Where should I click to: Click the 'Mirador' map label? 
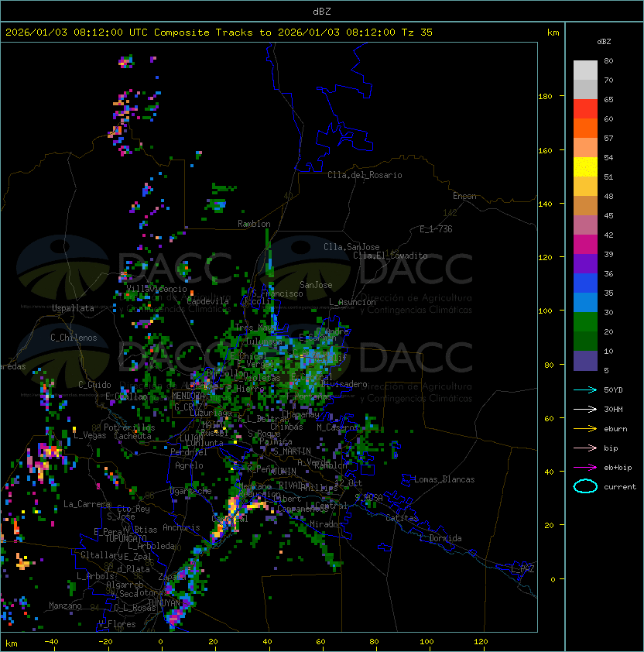pyautogui.click(x=327, y=525)
